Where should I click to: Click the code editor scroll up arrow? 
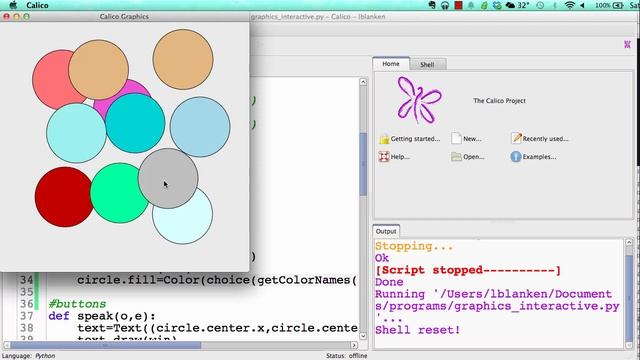coord(363,82)
